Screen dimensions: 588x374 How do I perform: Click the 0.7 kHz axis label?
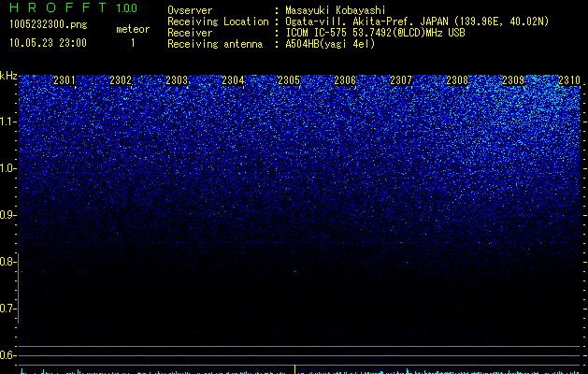coord(7,309)
